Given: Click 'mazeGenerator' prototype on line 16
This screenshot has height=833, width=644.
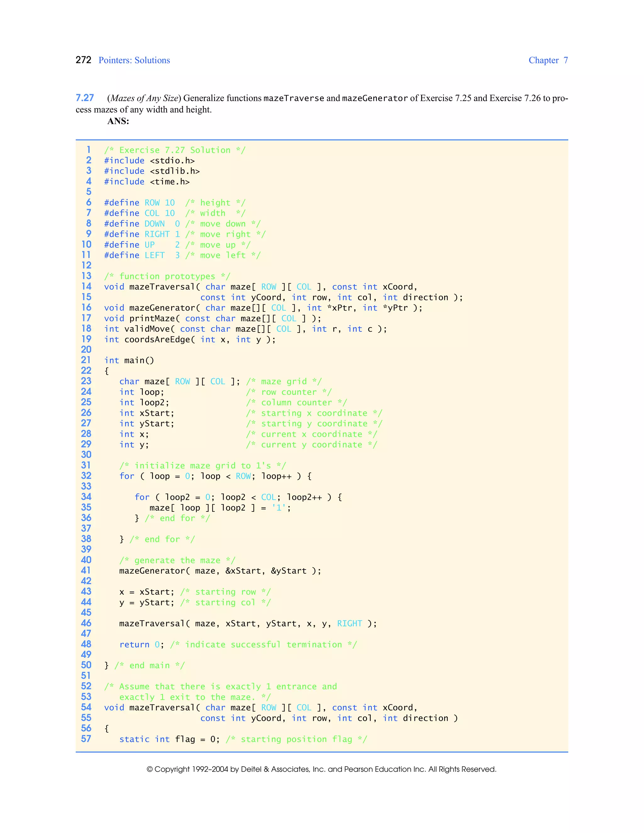Looking at the screenshot, I should pos(162,308).
